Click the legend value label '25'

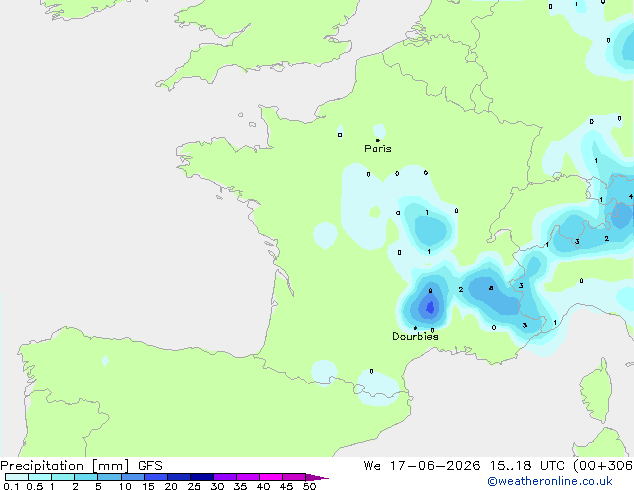click(194, 486)
